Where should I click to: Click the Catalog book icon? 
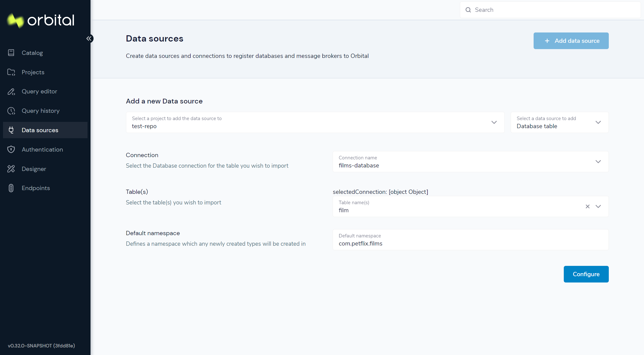click(x=11, y=53)
